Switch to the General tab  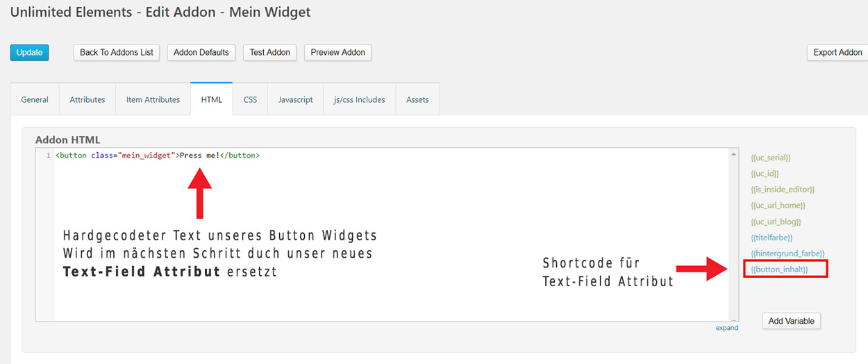coord(35,99)
